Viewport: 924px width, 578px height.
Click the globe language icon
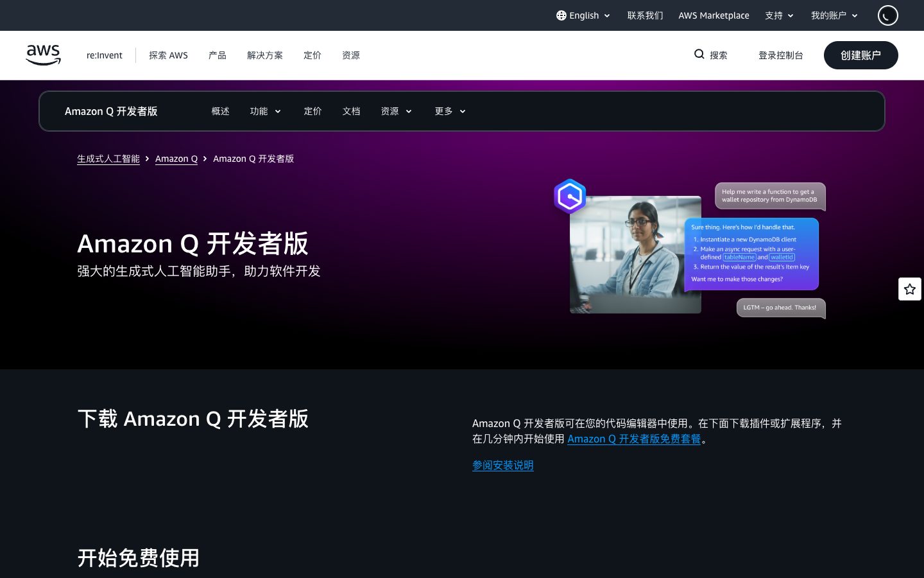tap(561, 15)
